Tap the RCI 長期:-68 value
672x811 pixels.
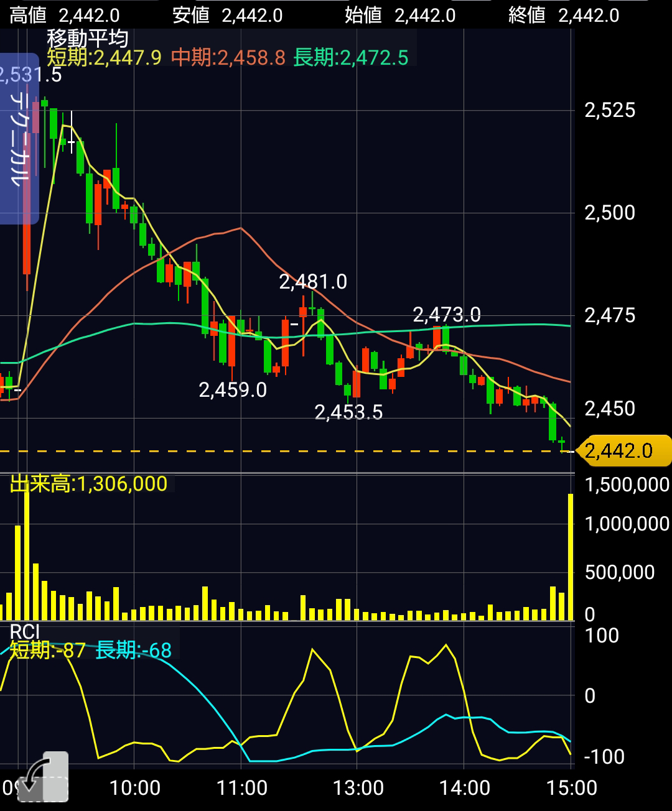(134, 651)
